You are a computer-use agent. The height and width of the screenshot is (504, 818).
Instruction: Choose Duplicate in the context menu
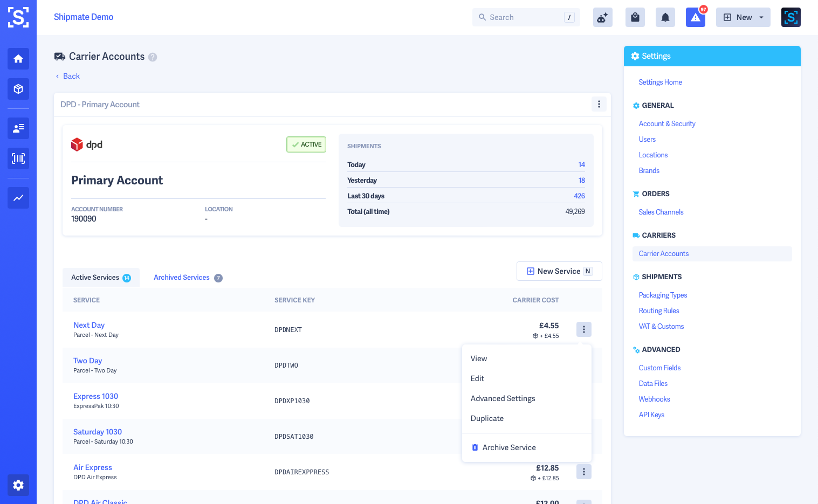(487, 418)
